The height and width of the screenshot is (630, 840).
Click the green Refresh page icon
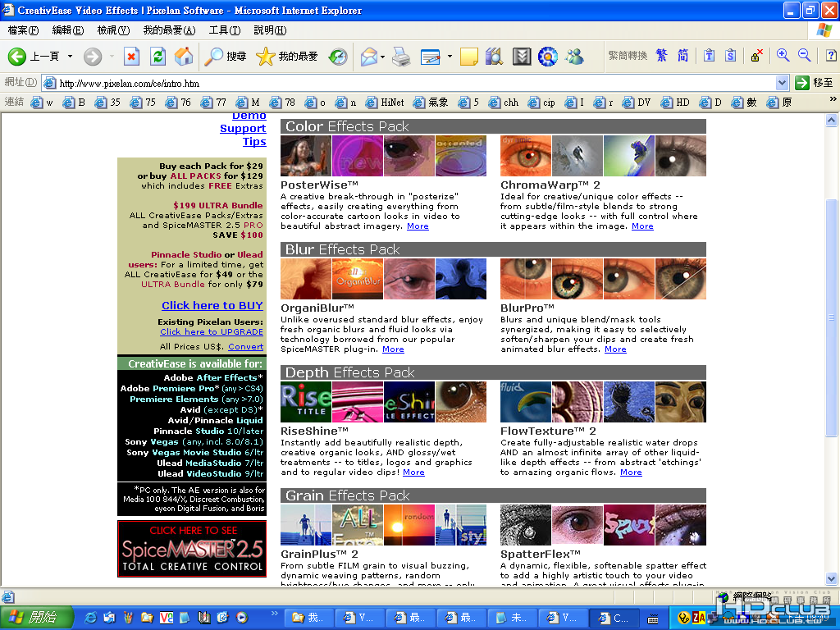click(157, 57)
